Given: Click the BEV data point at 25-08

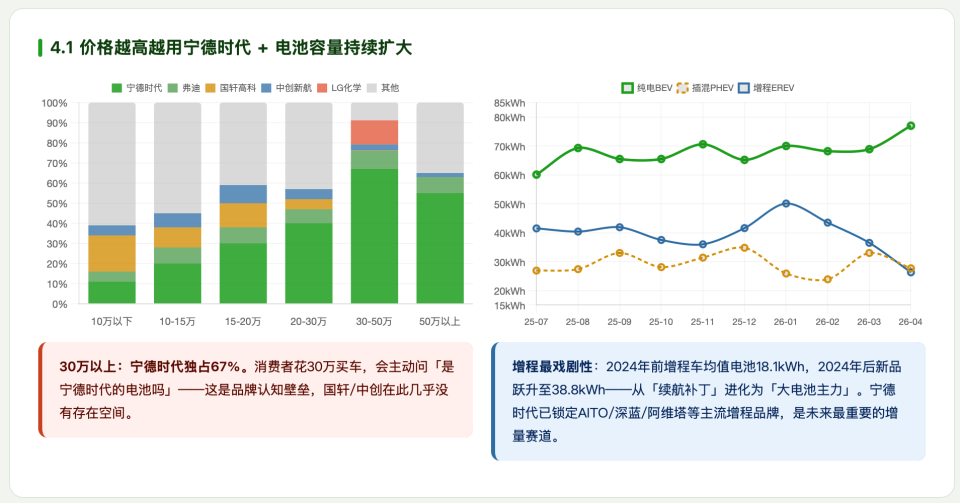Looking at the screenshot, I should click(578, 147).
